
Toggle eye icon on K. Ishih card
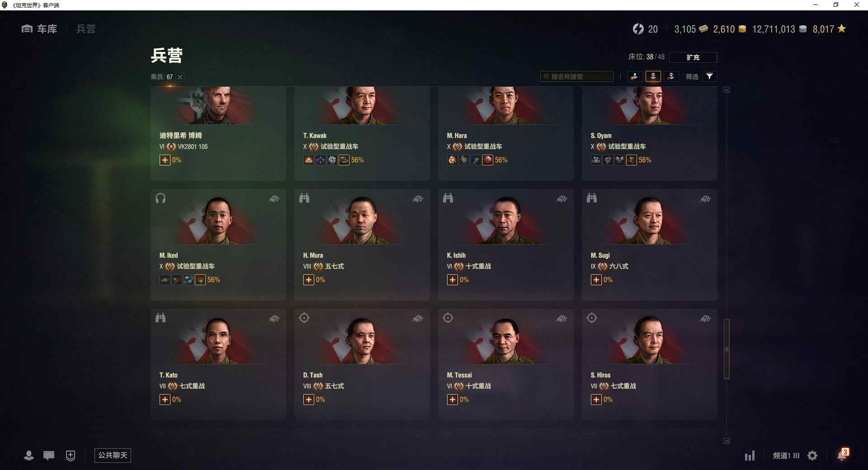[561, 199]
